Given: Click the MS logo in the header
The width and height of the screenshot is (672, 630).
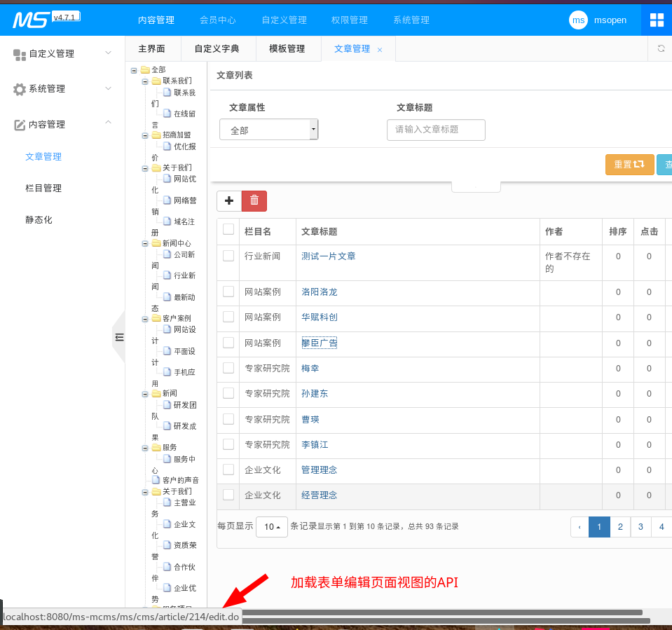Looking at the screenshot, I should (31, 20).
